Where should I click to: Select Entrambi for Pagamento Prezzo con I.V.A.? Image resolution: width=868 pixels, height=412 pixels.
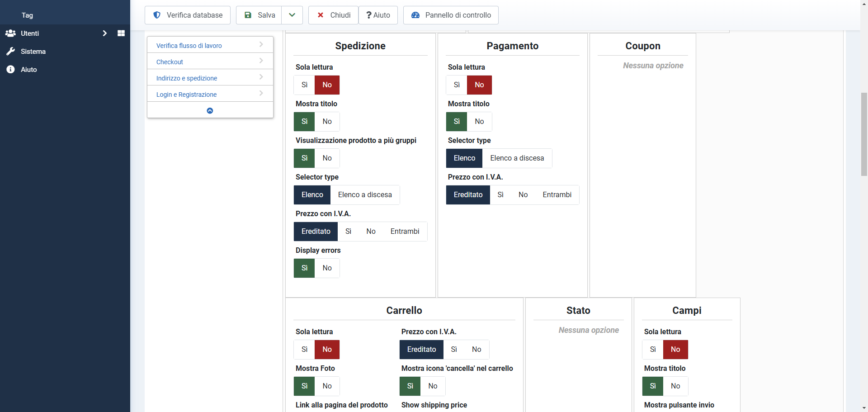pos(557,195)
